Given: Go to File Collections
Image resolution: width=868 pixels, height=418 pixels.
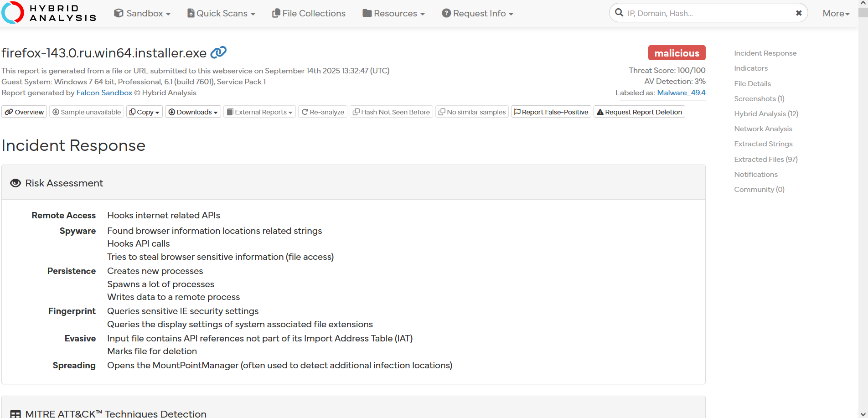Looking at the screenshot, I should coord(309,13).
